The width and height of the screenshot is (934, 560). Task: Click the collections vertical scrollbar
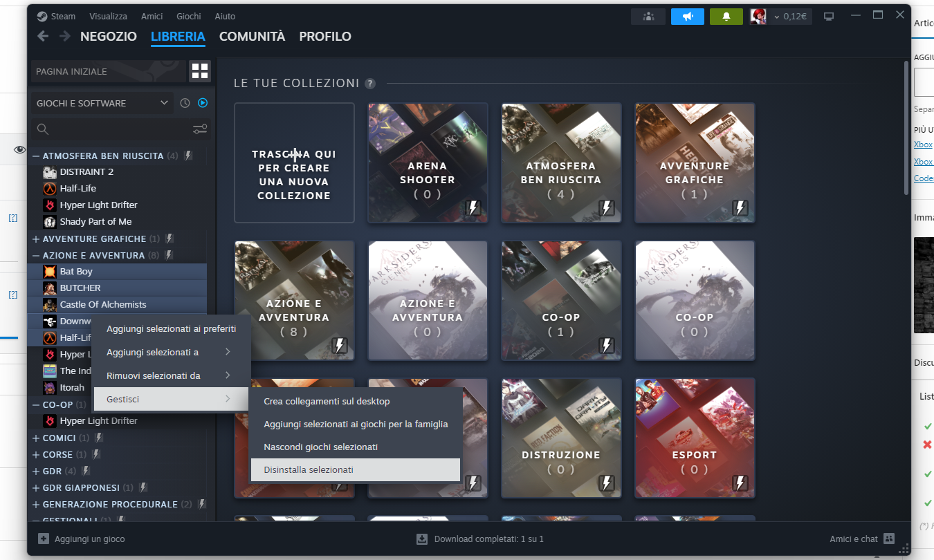click(906, 128)
